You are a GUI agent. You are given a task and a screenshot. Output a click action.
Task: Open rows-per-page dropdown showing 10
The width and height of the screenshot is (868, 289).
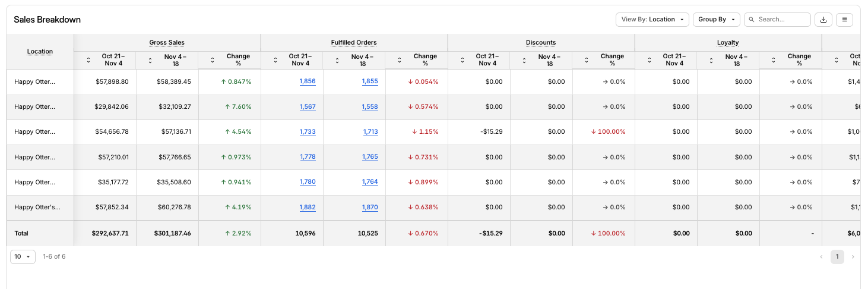click(23, 257)
